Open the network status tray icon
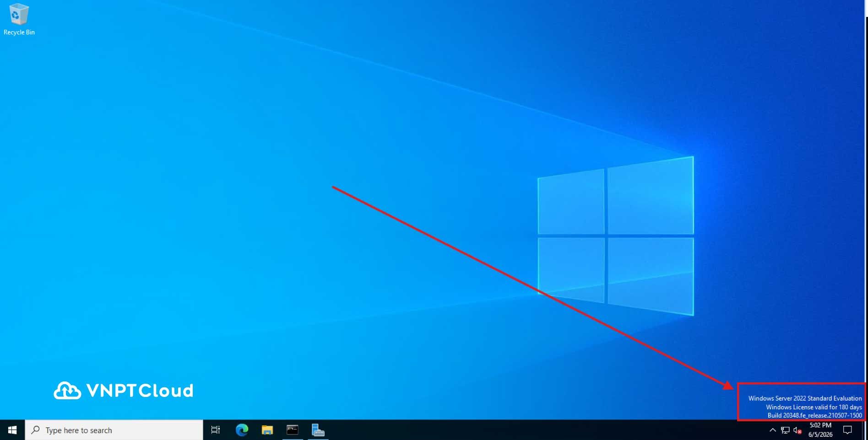Image resolution: width=868 pixels, height=440 pixels. pos(785,430)
